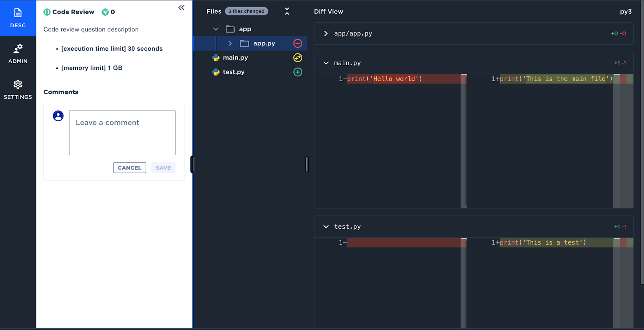Click the Code Review badge icon
This screenshot has height=330, width=644.
coord(47,12)
